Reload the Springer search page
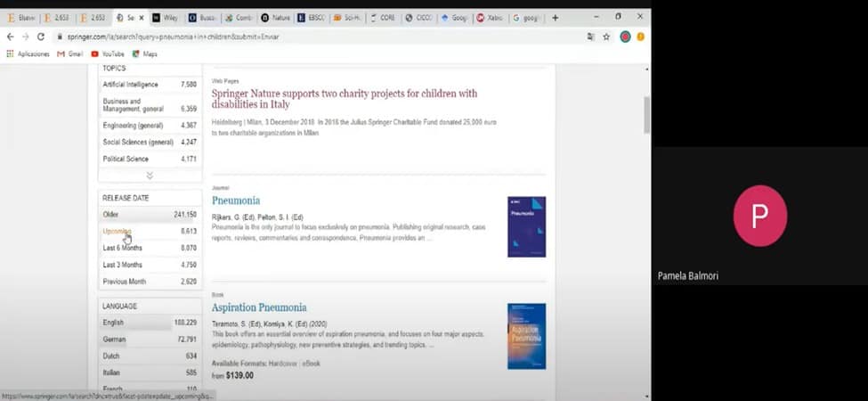The height and width of the screenshot is (401, 868). tap(40, 37)
